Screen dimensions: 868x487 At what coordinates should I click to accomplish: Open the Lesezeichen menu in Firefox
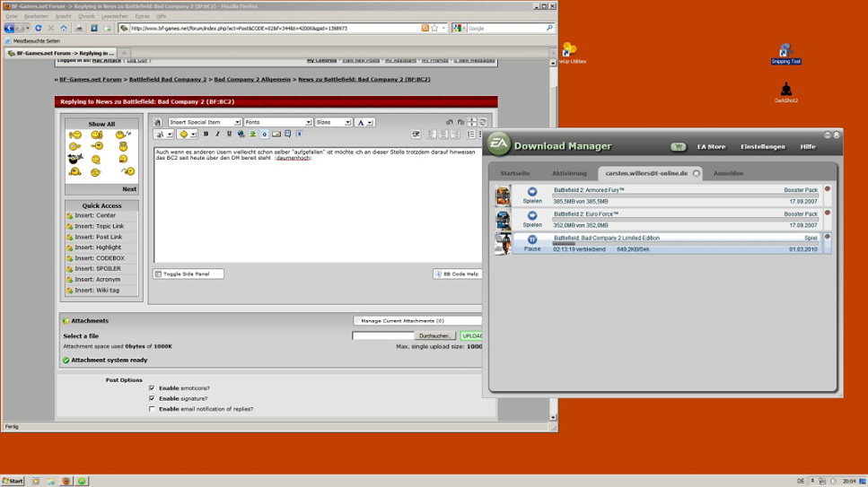115,17
